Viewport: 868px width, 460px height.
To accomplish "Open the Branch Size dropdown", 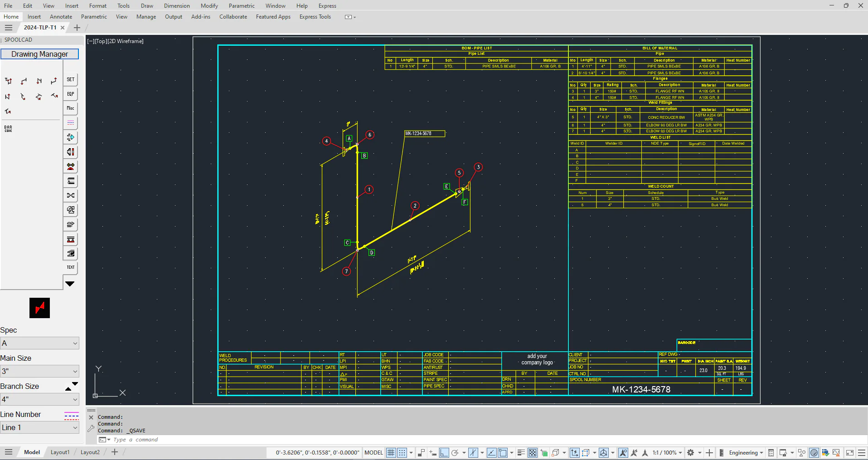I will point(40,399).
